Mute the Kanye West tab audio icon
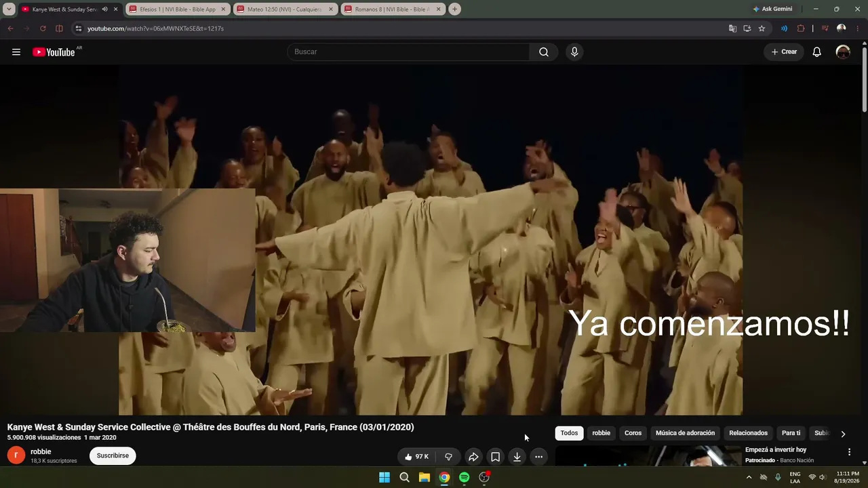The height and width of the screenshot is (488, 868). tap(104, 9)
